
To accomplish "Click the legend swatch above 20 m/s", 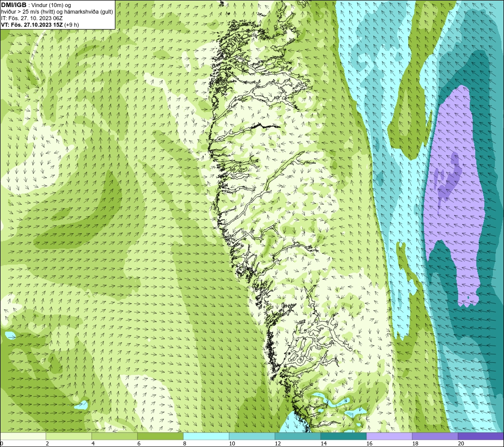I will [481, 436].
